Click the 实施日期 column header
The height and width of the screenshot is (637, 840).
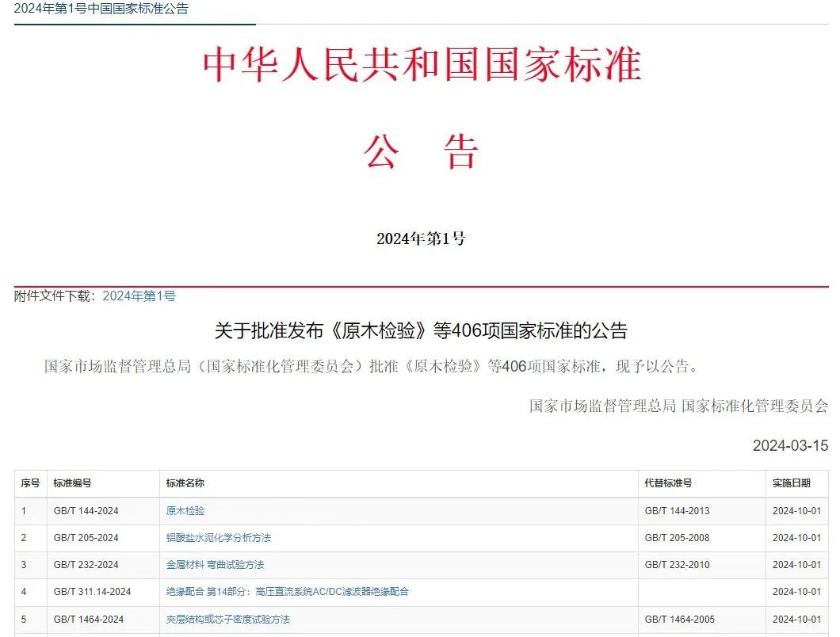point(791,483)
